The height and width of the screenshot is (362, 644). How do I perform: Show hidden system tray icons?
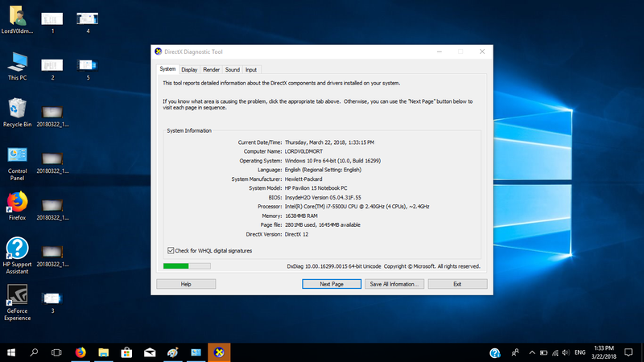coord(534,352)
